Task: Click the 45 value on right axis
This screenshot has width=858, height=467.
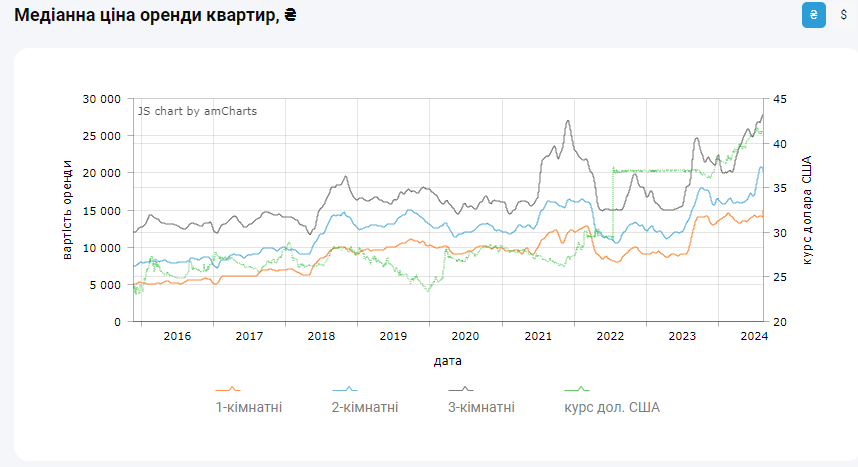Action: [780, 99]
